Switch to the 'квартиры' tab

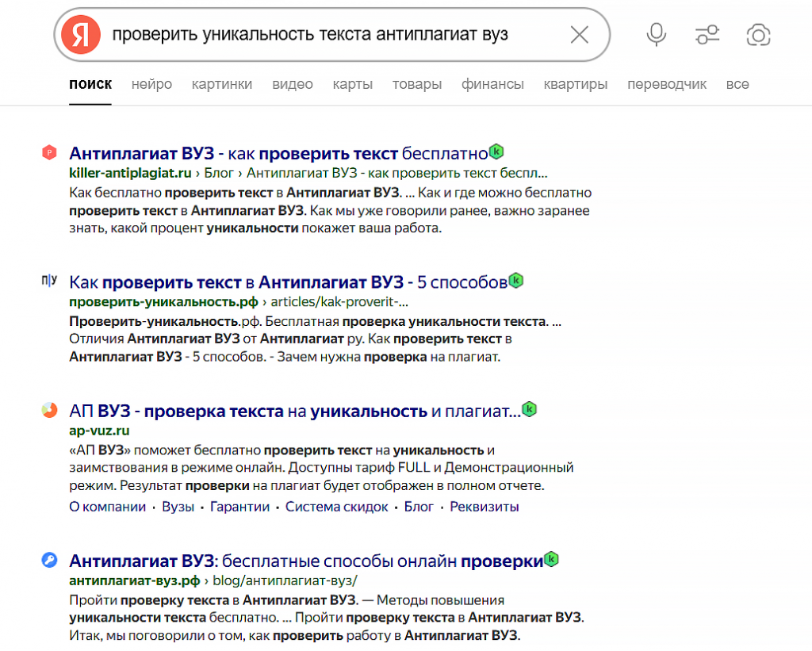click(576, 84)
